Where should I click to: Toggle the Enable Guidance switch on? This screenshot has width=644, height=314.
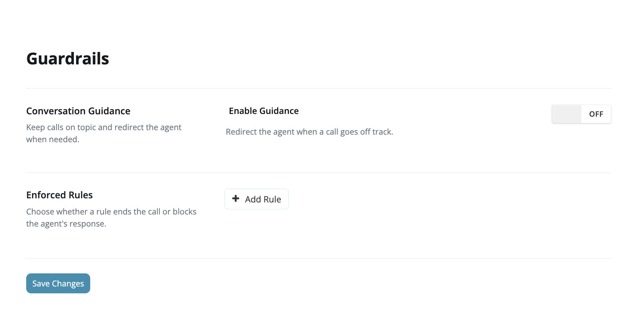tap(581, 114)
